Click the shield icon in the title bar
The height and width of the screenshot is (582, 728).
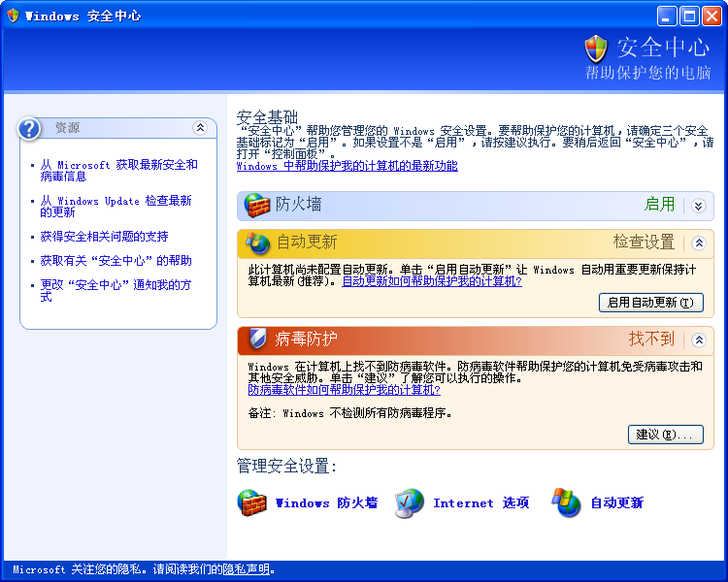click(13, 16)
